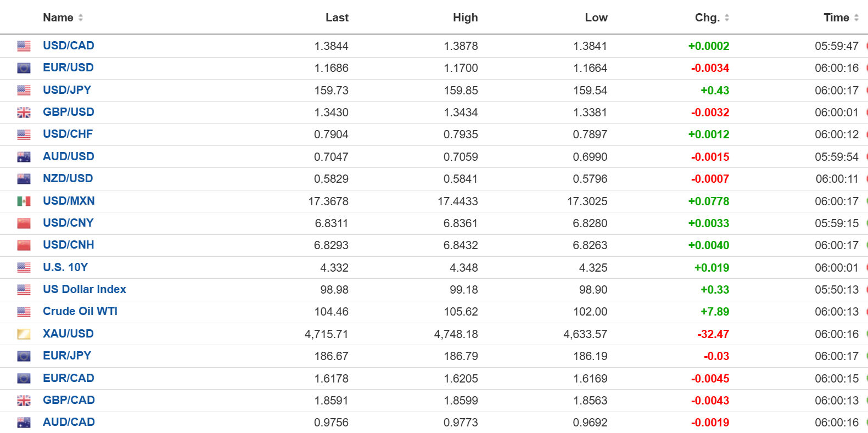This screenshot has width=868, height=433.
Task: Click the Chinese flag icon beside USD/CNY
Action: point(24,223)
